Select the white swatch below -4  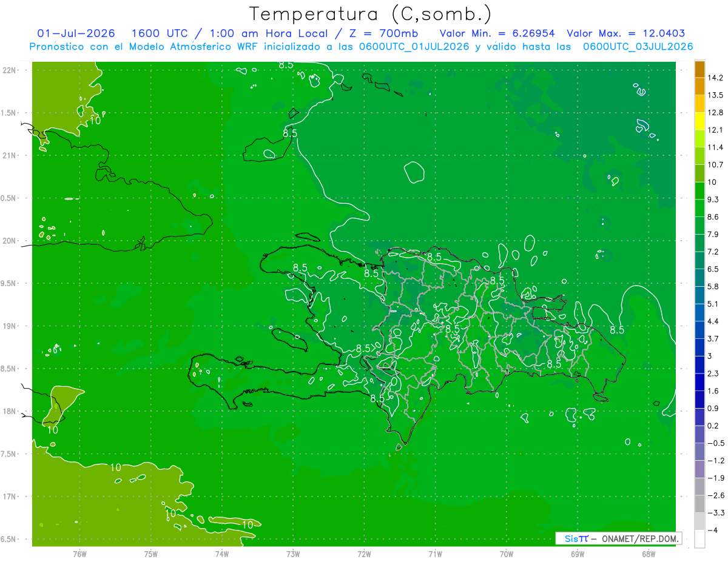tap(699, 539)
